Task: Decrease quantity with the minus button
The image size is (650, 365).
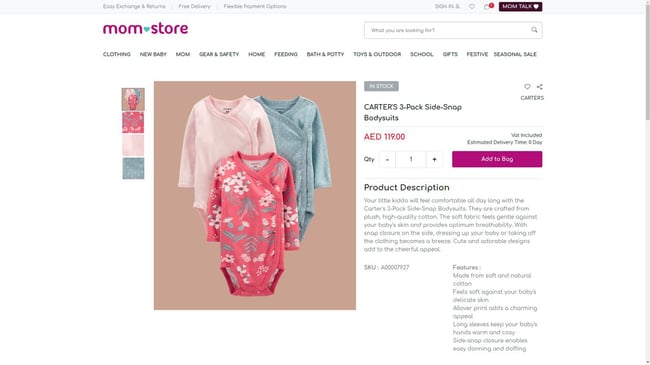Action: tap(387, 159)
